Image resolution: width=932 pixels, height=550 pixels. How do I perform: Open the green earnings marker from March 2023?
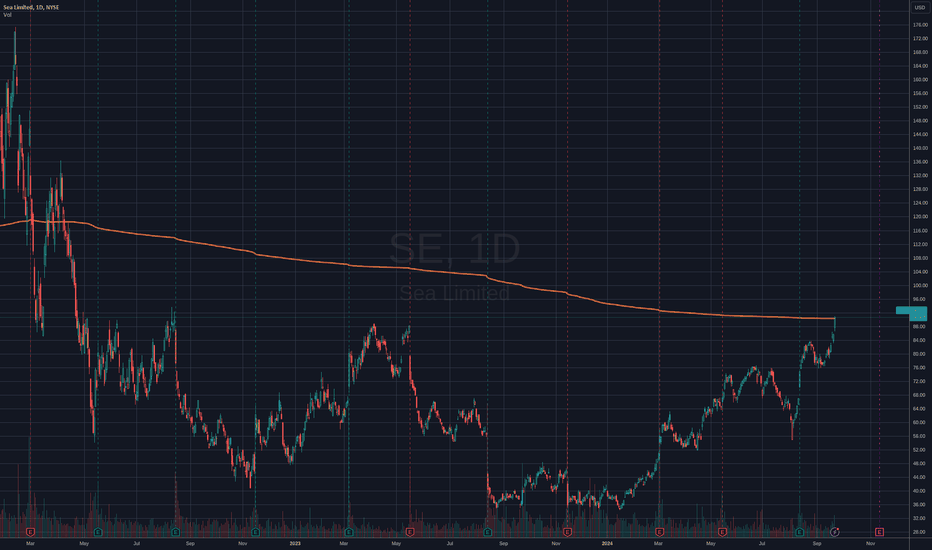pyautogui.click(x=349, y=532)
